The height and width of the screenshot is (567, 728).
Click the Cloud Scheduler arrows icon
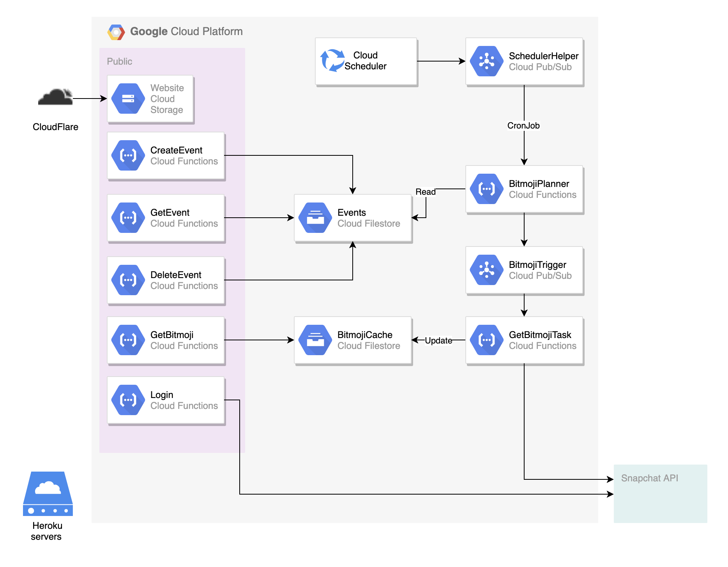(x=332, y=60)
